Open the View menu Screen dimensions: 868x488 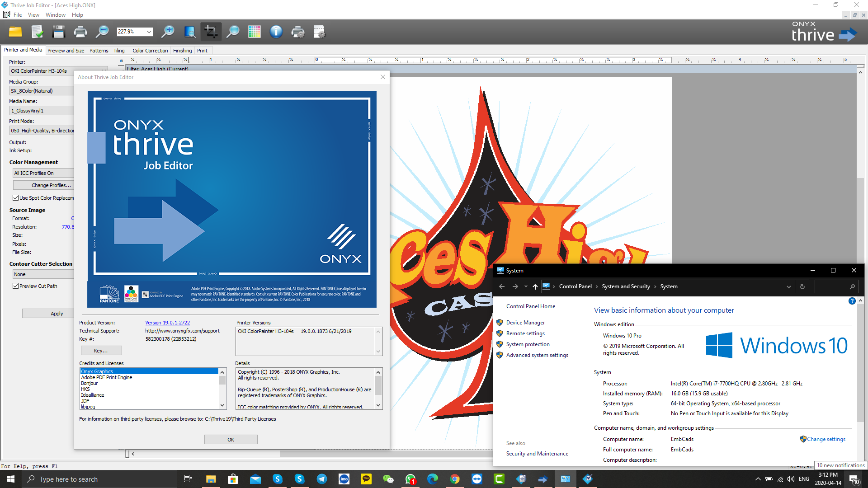point(33,14)
